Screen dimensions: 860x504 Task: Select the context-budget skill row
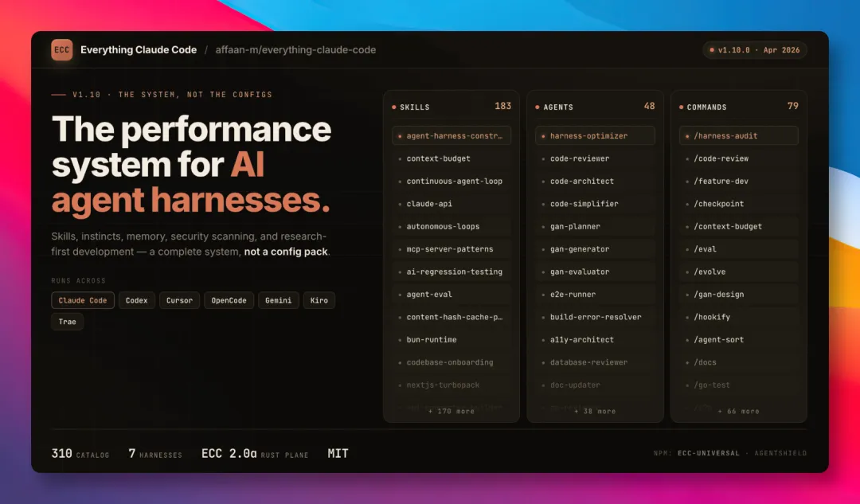point(451,158)
